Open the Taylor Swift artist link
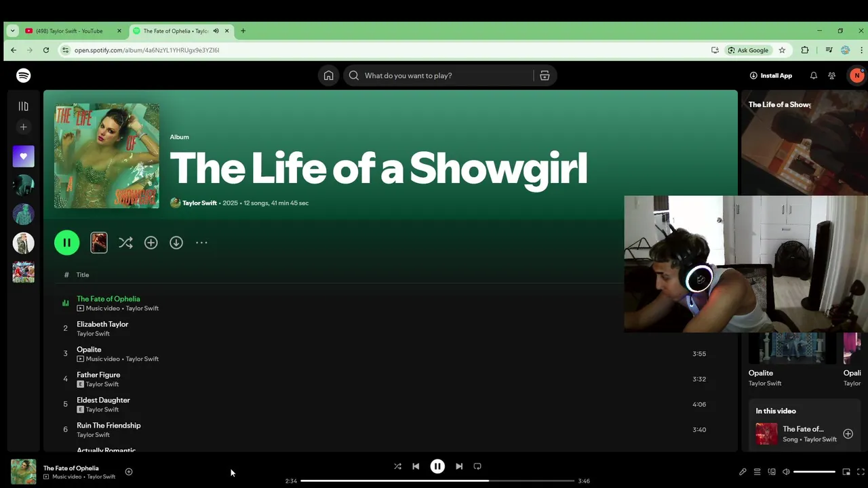Screen dimensions: 868x488 pos(199,203)
